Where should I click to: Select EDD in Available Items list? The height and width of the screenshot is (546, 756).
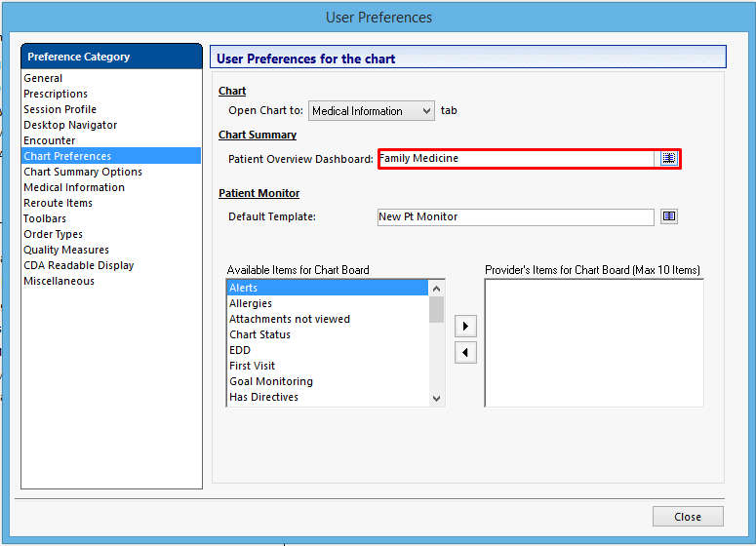pyautogui.click(x=328, y=350)
